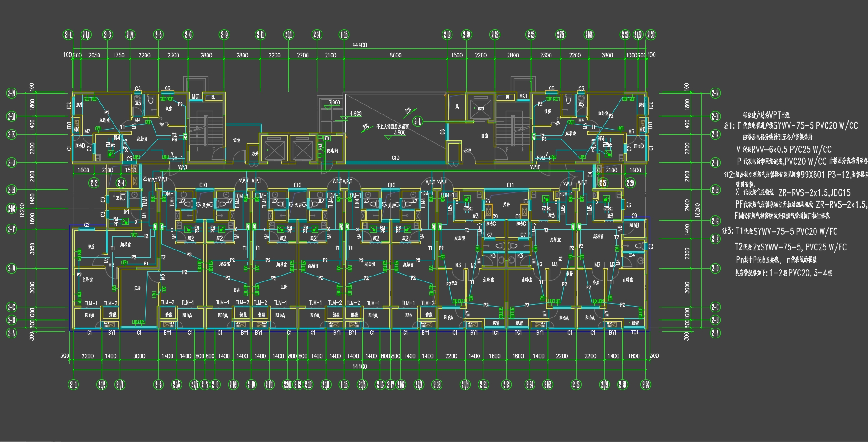Pick the C2 window label
This screenshot has height=442, width=868.
click(x=87, y=224)
